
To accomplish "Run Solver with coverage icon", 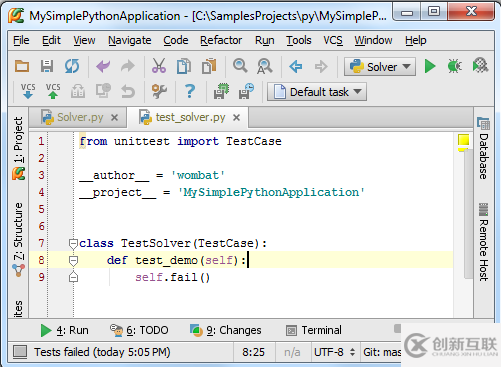I will coord(480,66).
